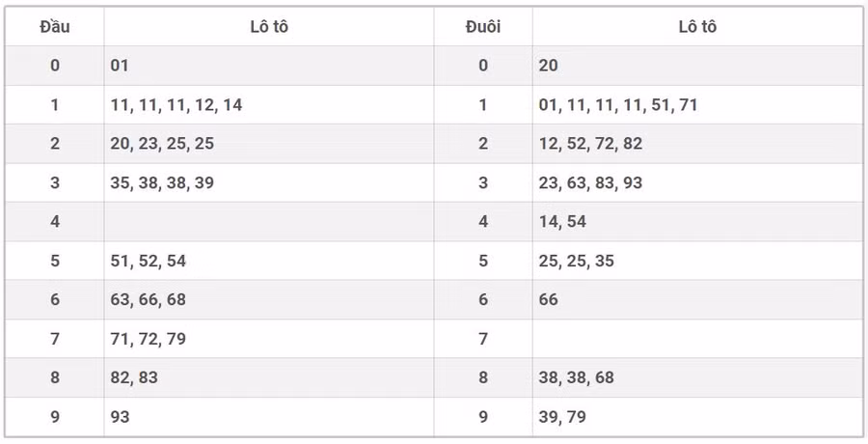The image size is (868, 444).
Task: Click the "63, 66, 68" cell
Action: click(149, 299)
